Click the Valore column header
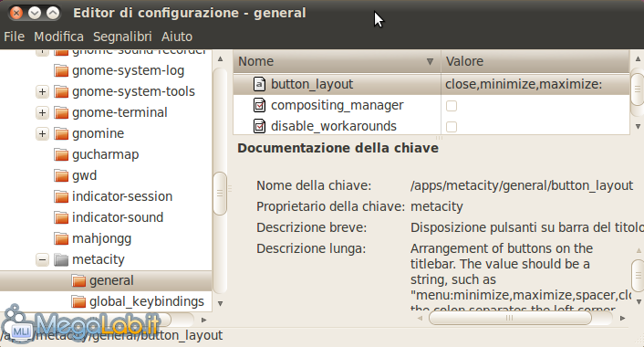The image size is (644, 347). pyautogui.click(x=535, y=62)
